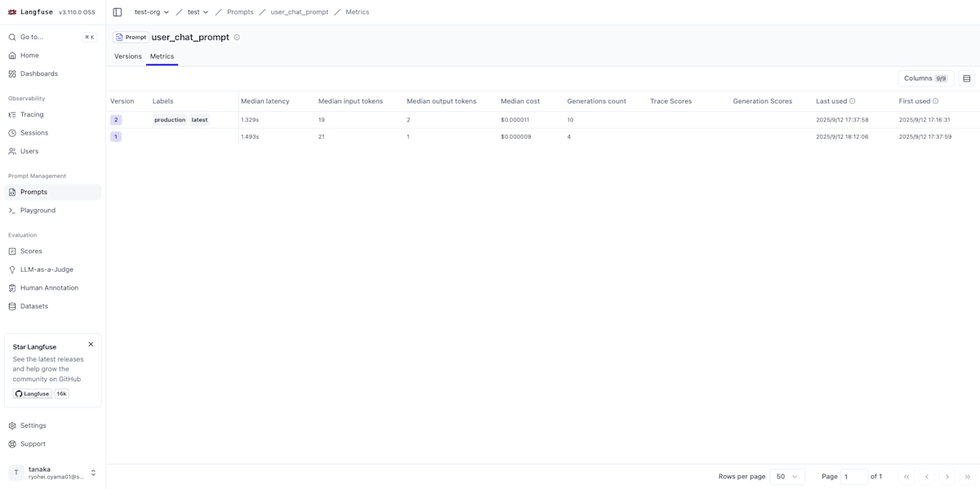The image size is (980, 489).
Task: Click the Human Annotation icon
Action: pos(12,288)
